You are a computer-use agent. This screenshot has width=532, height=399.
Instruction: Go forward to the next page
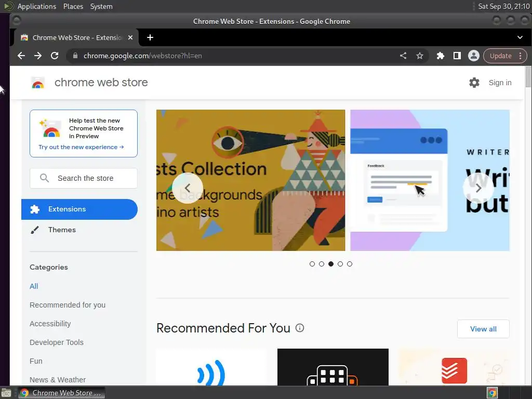[37, 56]
